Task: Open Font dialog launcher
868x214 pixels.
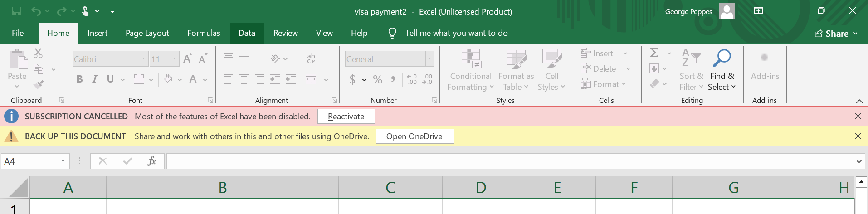Action: pyautogui.click(x=210, y=100)
